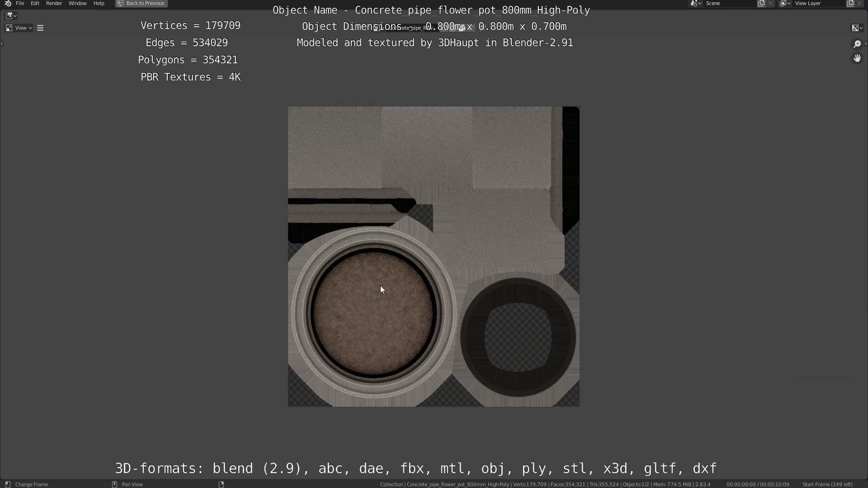Click the view layer browse icon
Image resolution: width=868 pixels, height=488 pixels.
click(785, 3)
